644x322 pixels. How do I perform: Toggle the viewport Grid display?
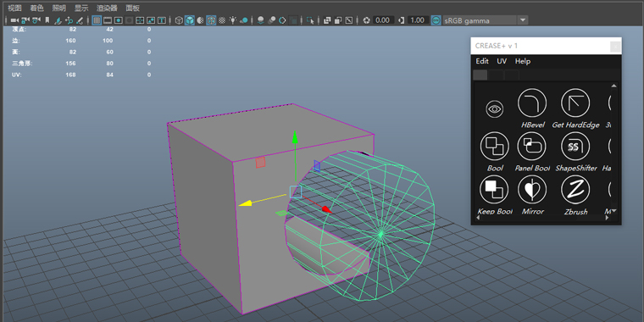pos(97,20)
